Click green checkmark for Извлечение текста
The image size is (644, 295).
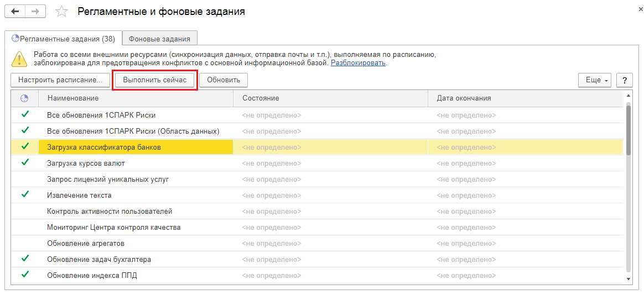25,194
